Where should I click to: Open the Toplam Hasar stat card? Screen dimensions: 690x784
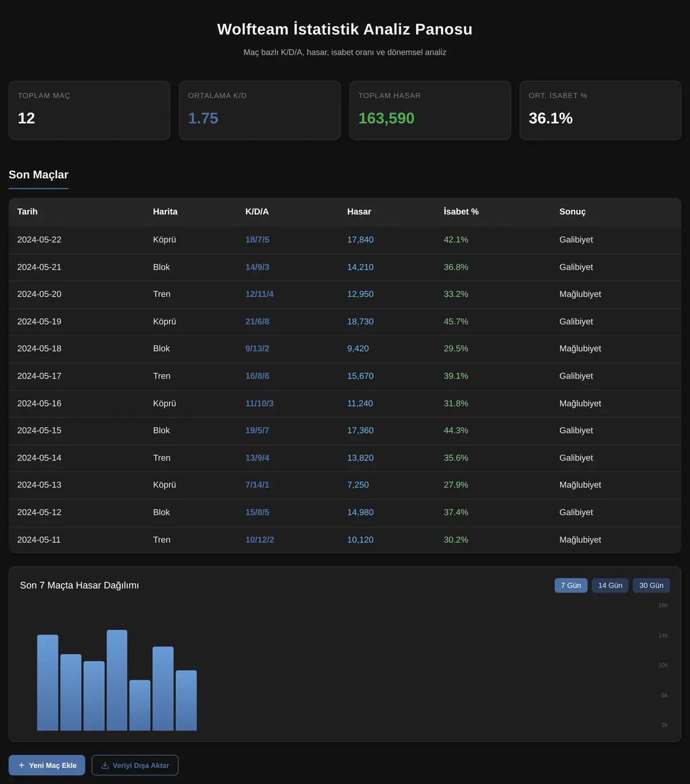[x=430, y=110]
